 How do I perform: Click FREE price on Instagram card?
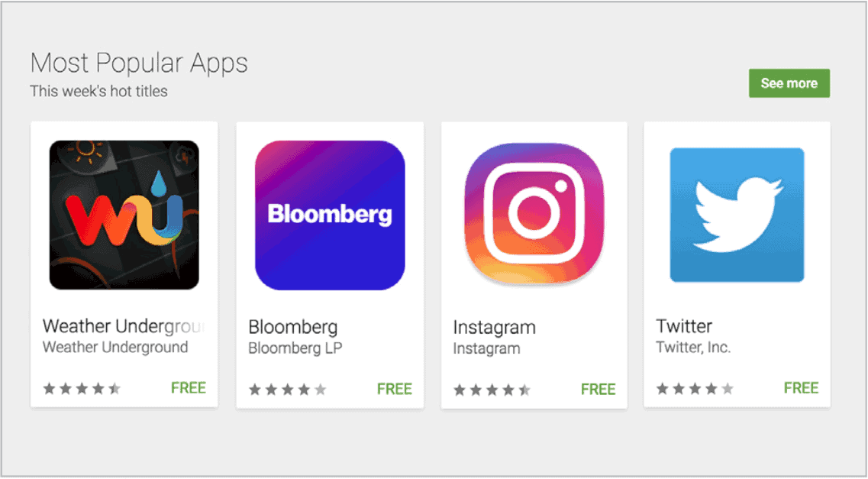coord(599,390)
